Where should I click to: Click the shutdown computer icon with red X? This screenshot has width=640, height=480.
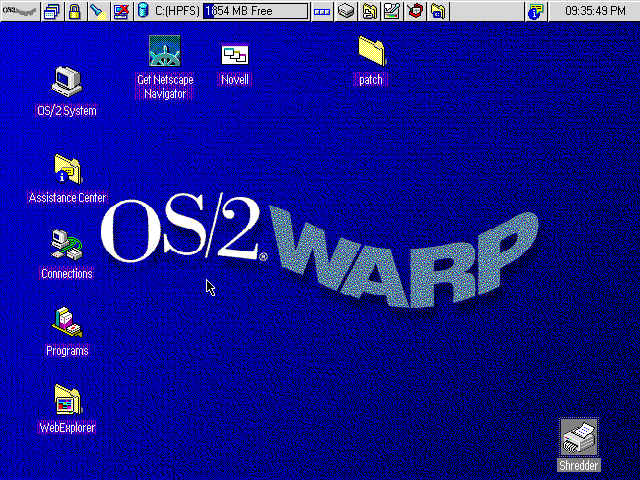tap(121, 11)
